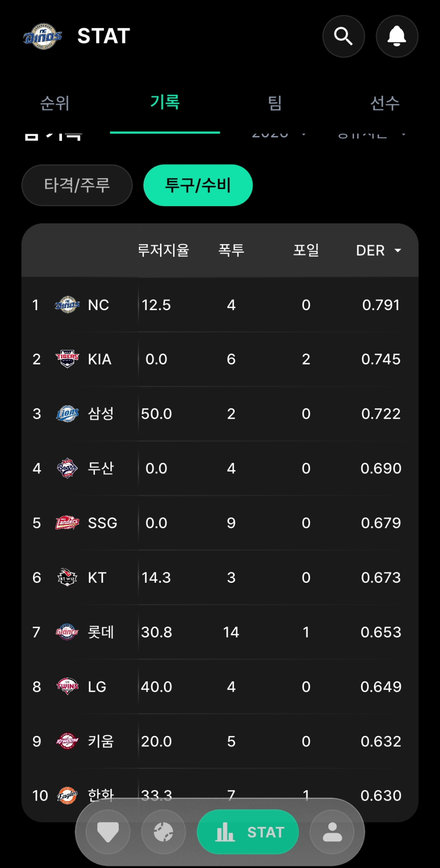Viewport: 440px width, 868px height.
Task: Tap the NC Dinos logo in the header
Action: (43, 36)
